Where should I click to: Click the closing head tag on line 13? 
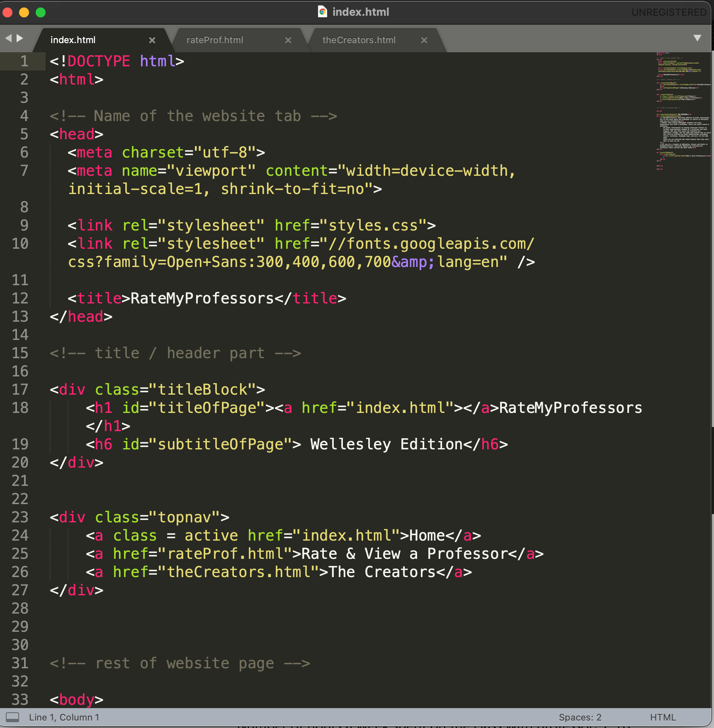pyautogui.click(x=81, y=317)
